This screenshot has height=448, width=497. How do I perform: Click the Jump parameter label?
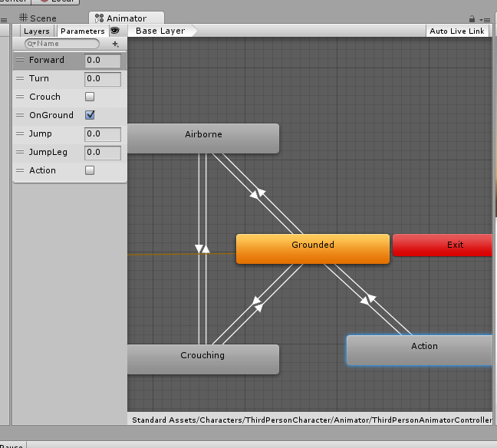point(40,133)
